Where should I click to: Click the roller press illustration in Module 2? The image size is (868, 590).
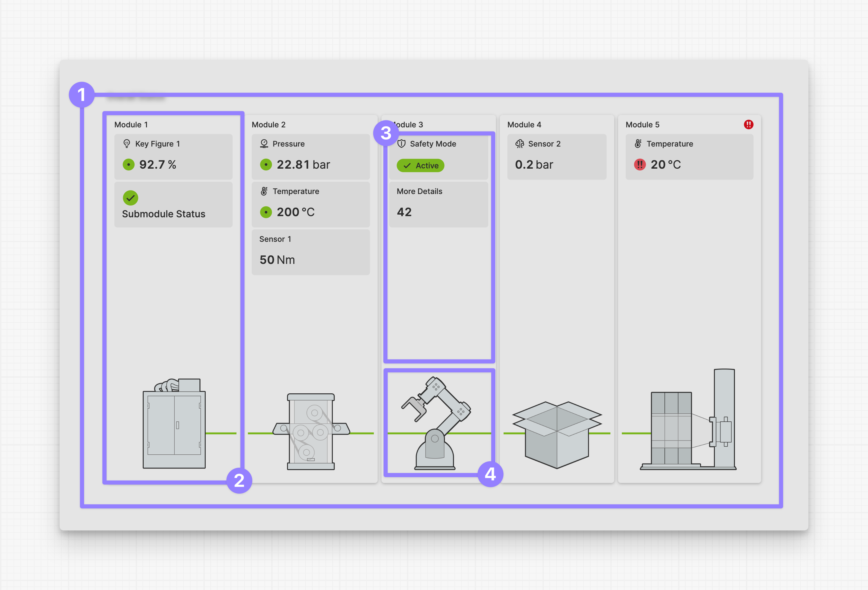(311, 432)
